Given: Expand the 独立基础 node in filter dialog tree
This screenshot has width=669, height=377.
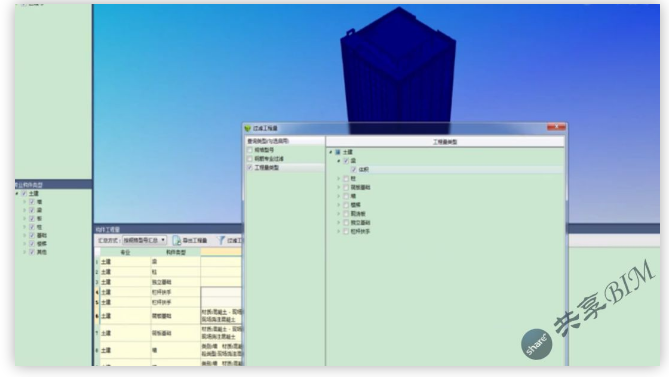Looking at the screenshot, I should point(339,223).
